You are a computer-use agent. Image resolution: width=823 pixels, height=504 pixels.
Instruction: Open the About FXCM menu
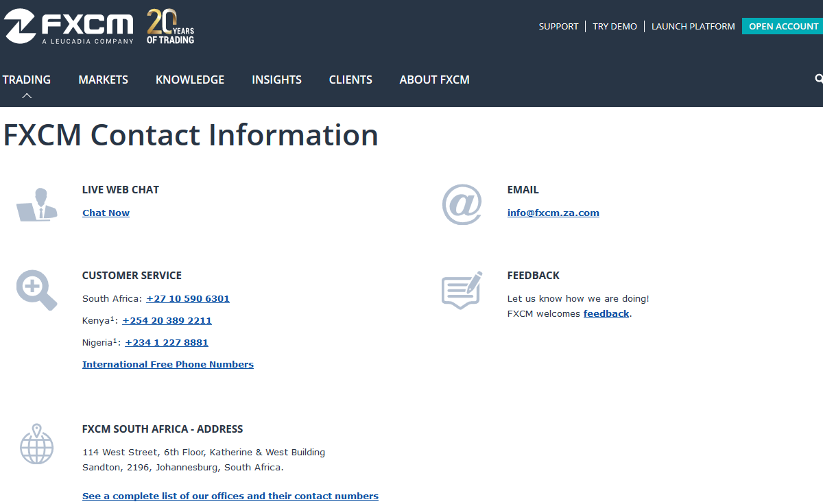tap(434, 80)
